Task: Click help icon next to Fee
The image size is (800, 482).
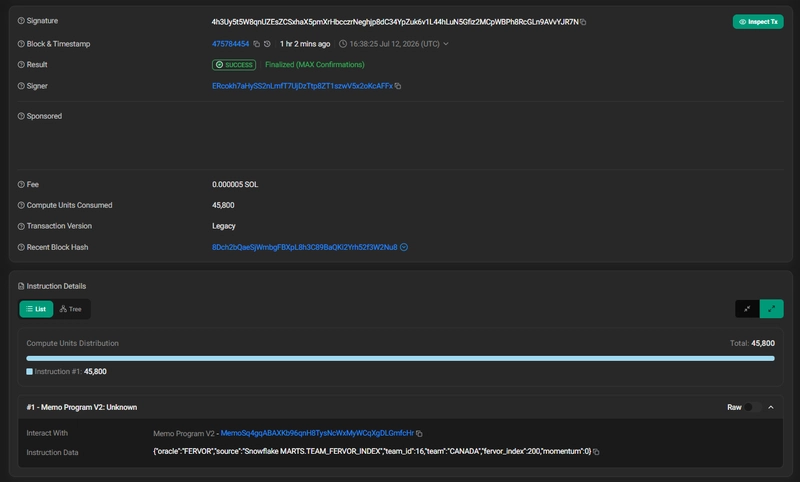Action: 21,185
